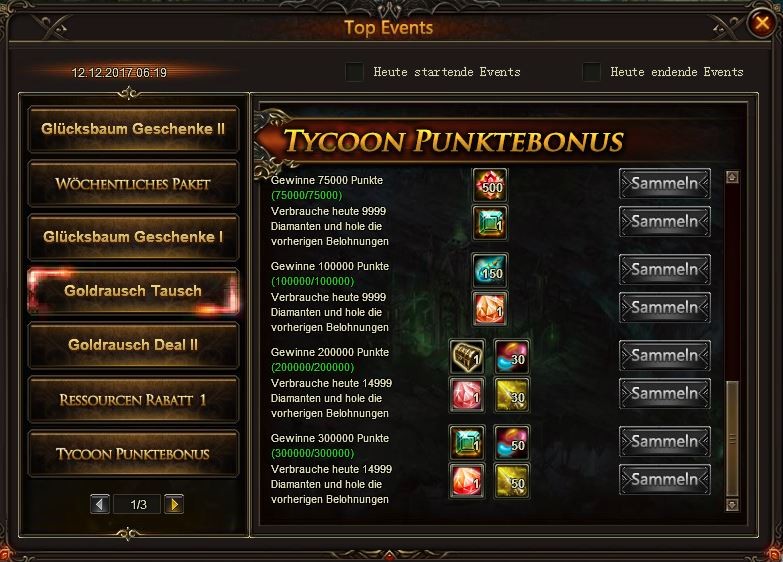
Task: Go to previous events page arrow
Action: 100,505
